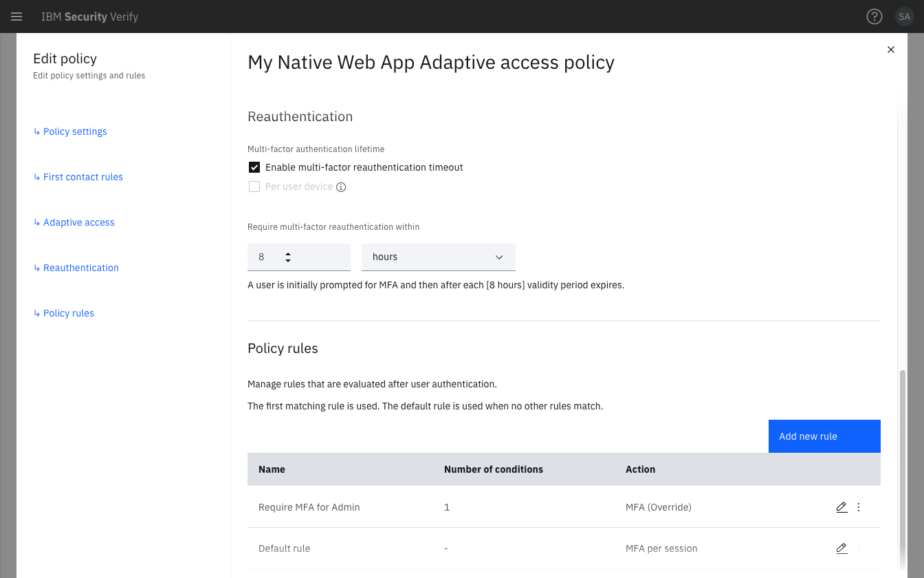924x578 pixels.
Task: Click the MFA per session action cell
Action: 661,548
